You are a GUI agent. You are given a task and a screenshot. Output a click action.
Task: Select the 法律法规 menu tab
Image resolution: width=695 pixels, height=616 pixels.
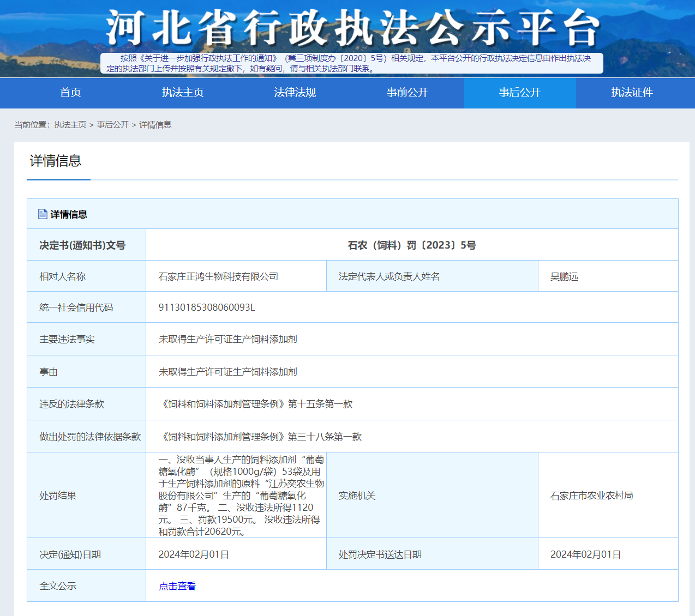[295, 93]
